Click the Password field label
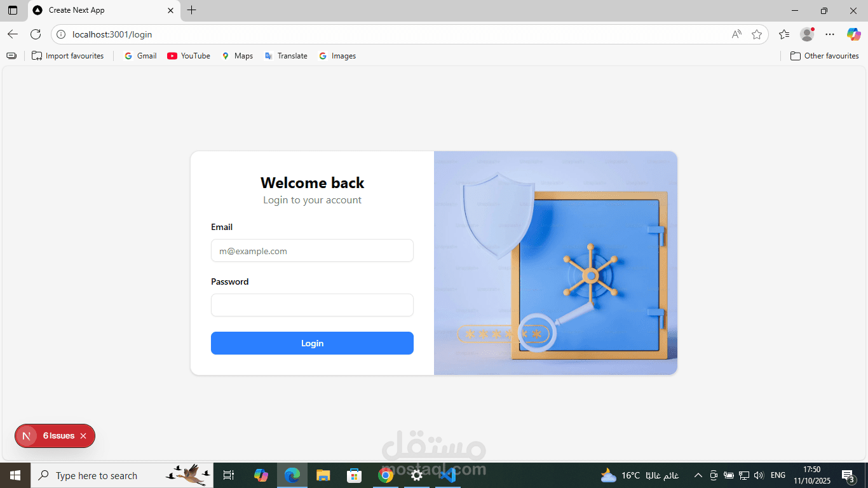This screenshot has height=488, width=868. point(229,281)
